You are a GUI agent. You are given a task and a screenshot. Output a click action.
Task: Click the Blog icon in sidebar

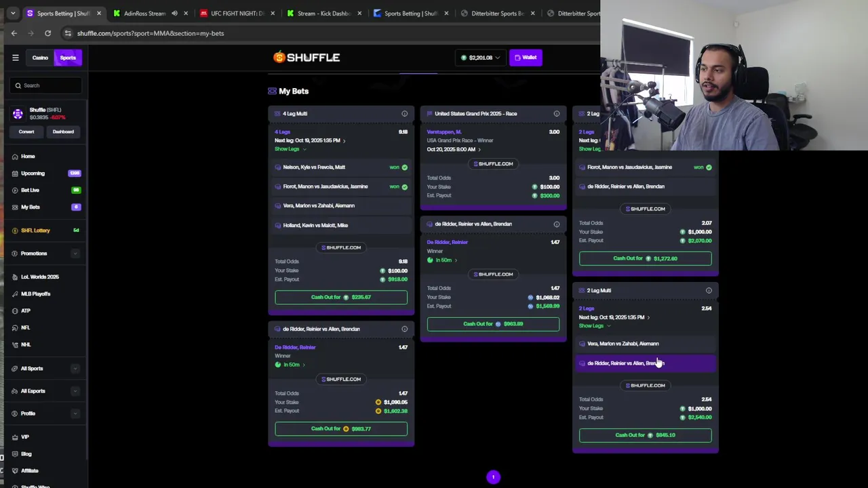pos(15,454)
